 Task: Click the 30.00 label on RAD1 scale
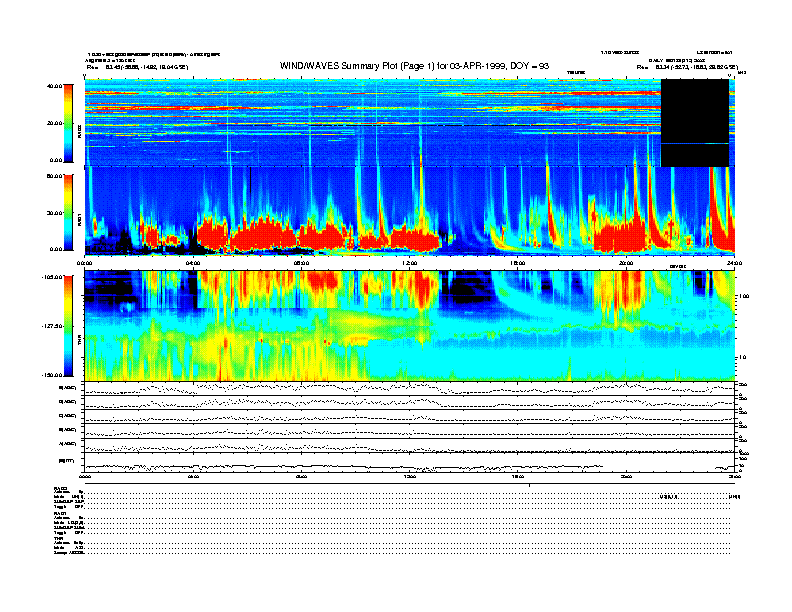point(55,213)
